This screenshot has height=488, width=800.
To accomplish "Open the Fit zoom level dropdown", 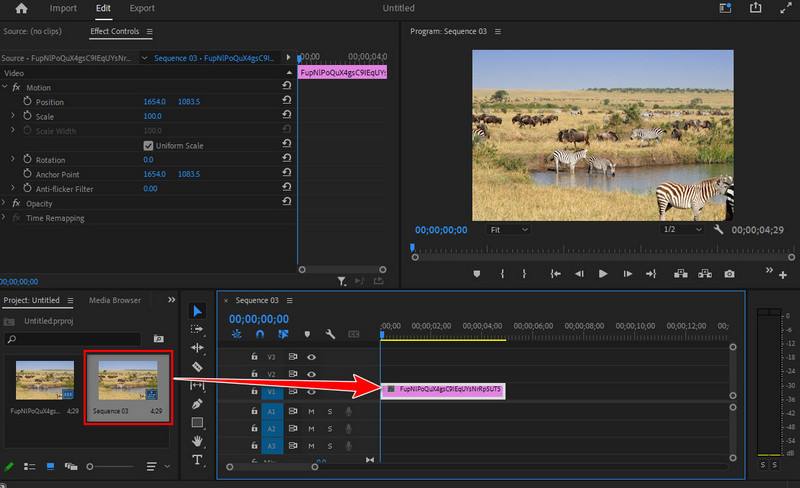I will coord(508,230).
